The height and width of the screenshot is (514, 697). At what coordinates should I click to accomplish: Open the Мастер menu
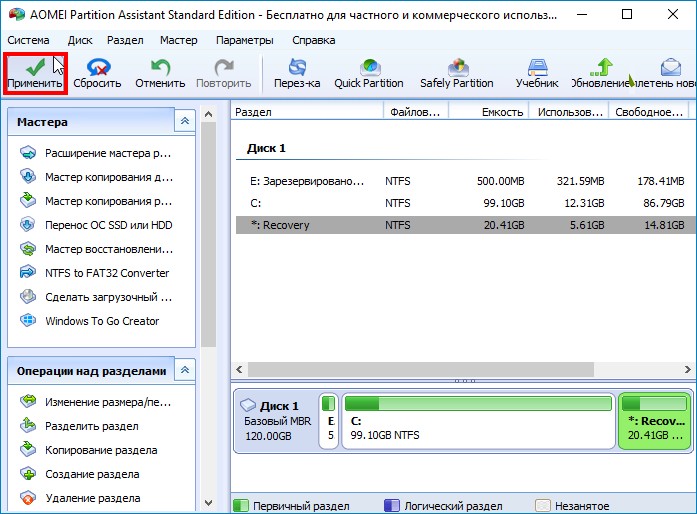[x=179, y=40]
